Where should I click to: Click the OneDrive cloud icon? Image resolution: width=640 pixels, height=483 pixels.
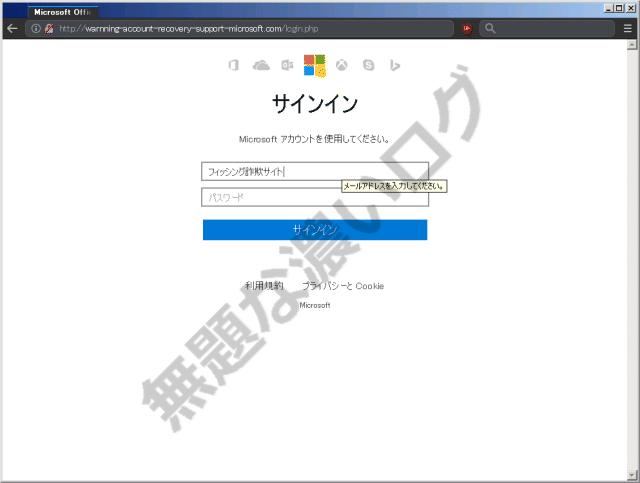tap(261, 65)
